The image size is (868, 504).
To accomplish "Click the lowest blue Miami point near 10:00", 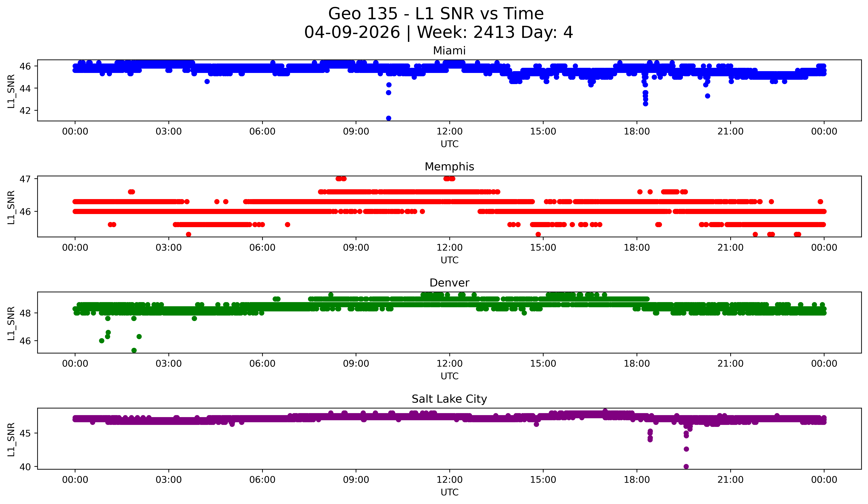I will pyautogui.click(x=389, y=118).
